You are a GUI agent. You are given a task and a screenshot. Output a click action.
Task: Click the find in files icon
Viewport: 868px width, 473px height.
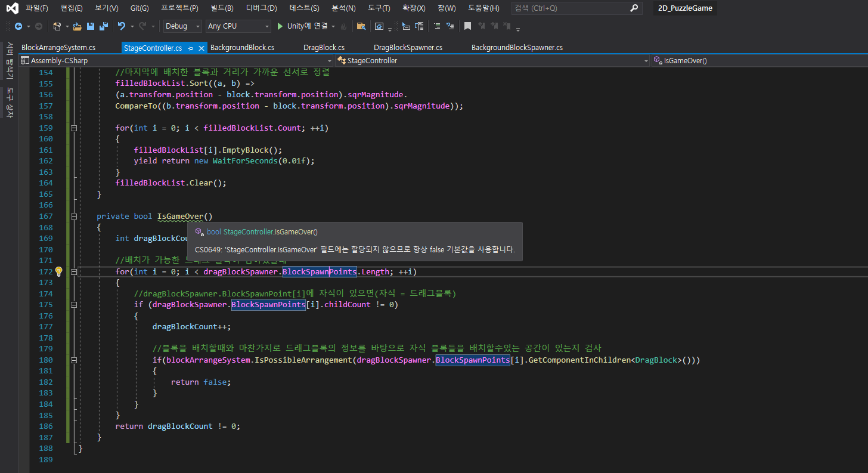tap(361, 26)
